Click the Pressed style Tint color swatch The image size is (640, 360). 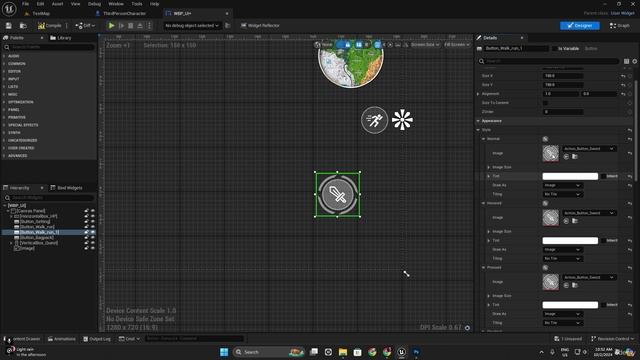(x=570, y=305)
